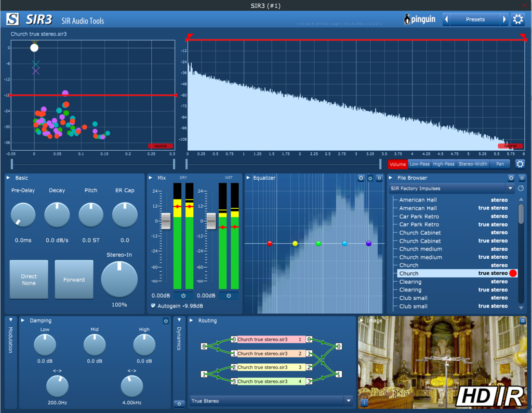532x413 pixels.
Task: Maximize the Image panel
Action: [523, 321]
